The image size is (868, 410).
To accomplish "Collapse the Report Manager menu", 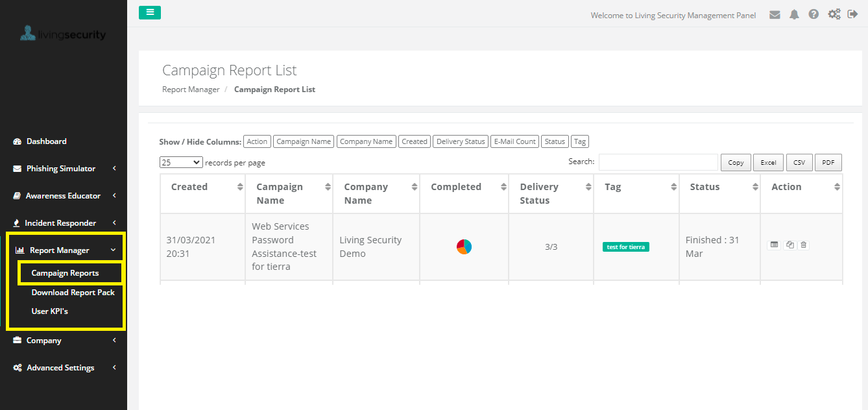I will (64, 250).
